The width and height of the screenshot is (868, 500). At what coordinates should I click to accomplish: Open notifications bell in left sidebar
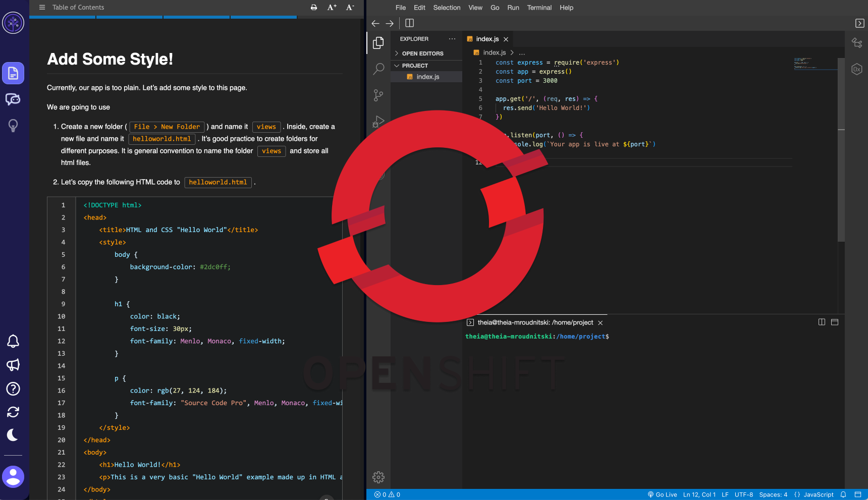click(x=13, y=342)
